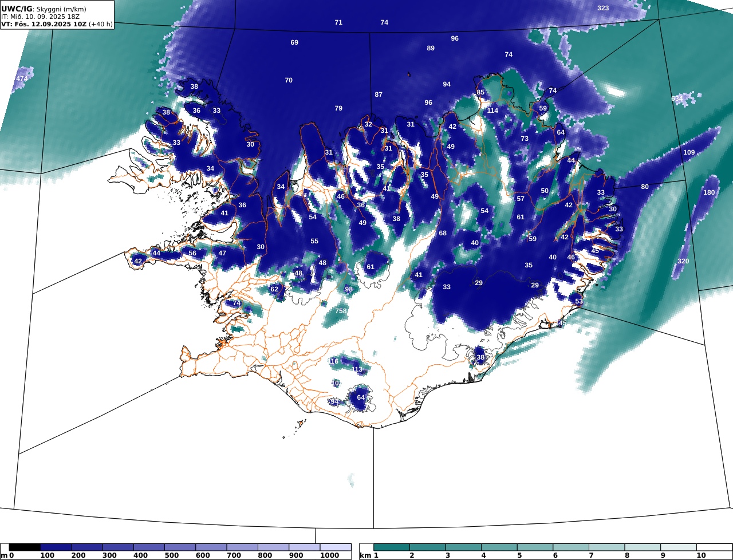Click the offshore value 79
The image size is (733, 560).
click(x=338, y=108)
